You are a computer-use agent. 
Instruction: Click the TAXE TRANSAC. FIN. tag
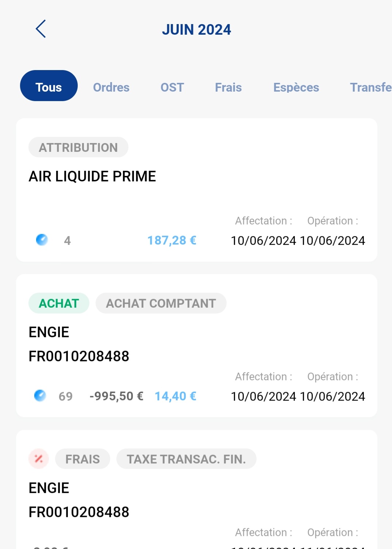[x=186, y=459]
